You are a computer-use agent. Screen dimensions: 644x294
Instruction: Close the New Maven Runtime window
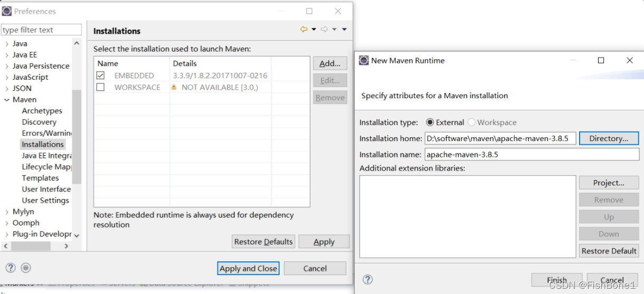[x=629, y=61]
